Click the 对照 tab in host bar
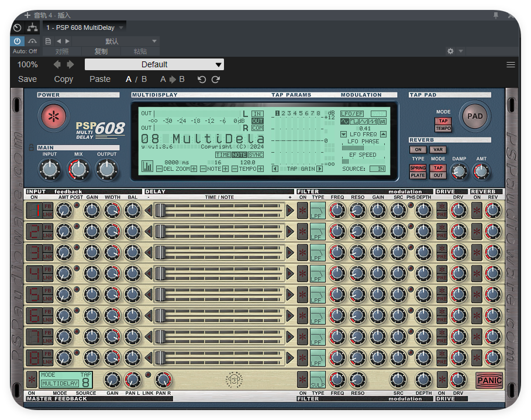531x420 pixels. coord(62,51)
